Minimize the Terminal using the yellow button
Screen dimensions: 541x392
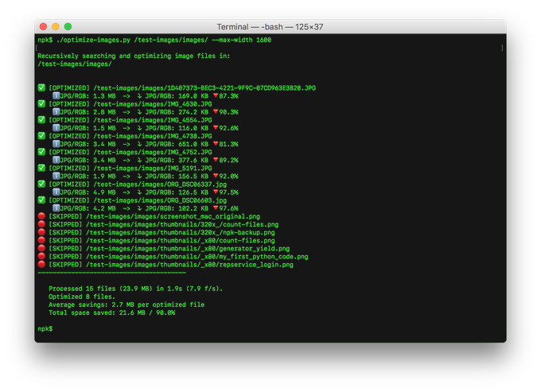[56, 26]
